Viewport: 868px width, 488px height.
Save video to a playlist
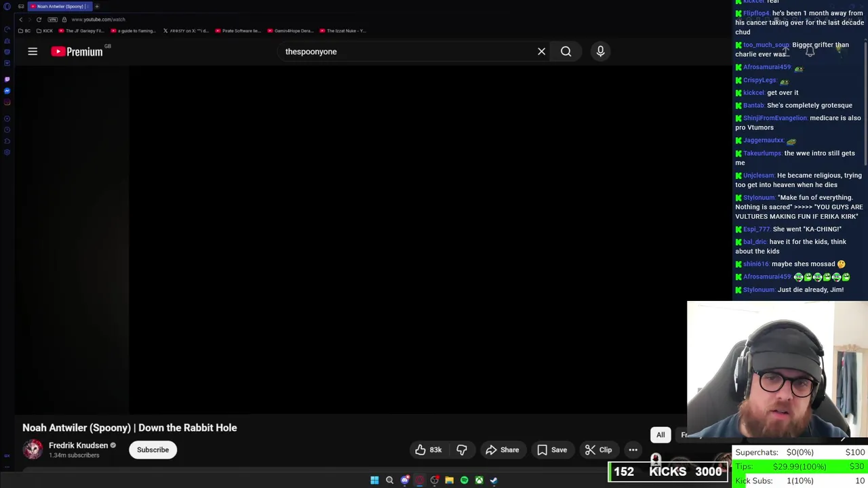pos(552,450)
